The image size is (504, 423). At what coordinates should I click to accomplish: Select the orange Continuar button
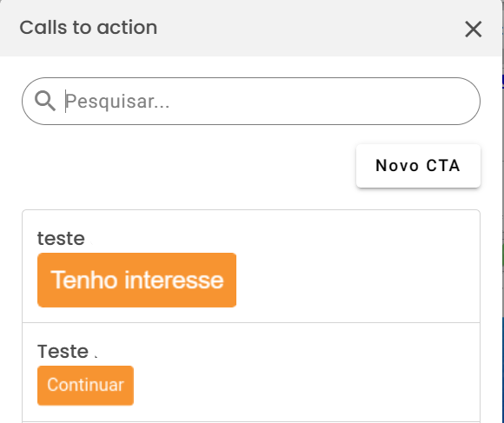click(85, 386)
